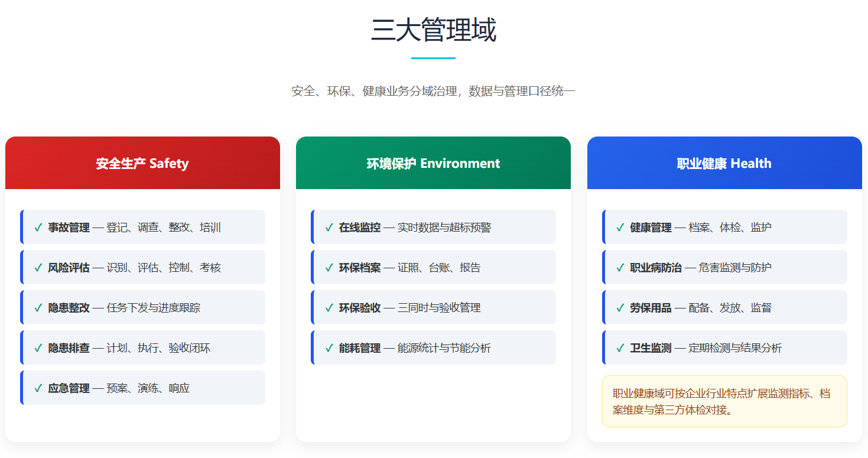The height and width of the screenshot is (458, 868).
Task: Click the yellow note about 职业健康域 extensions
Action: pos(724,401)
